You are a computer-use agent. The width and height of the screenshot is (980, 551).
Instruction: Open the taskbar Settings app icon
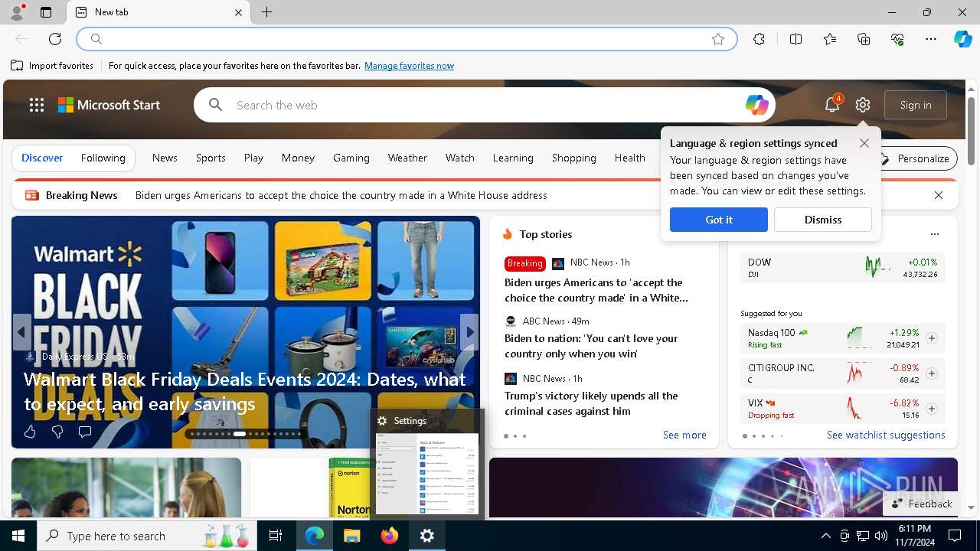[x=427, y=536]
